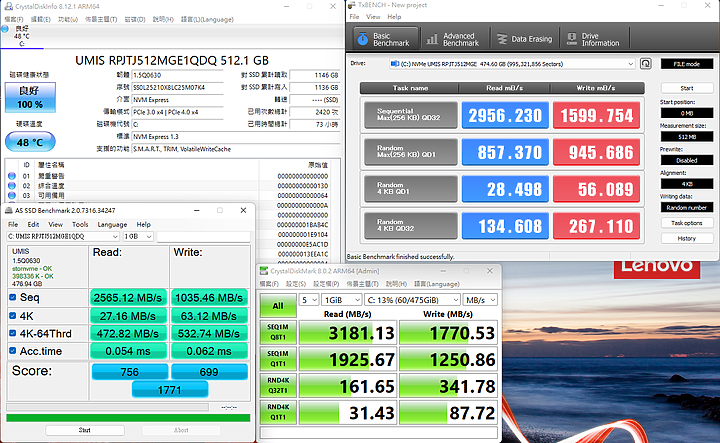Click the status circle for attribute 02
Image resolution: width=720 pixels, height=443 pixels.
click(12, 185)
